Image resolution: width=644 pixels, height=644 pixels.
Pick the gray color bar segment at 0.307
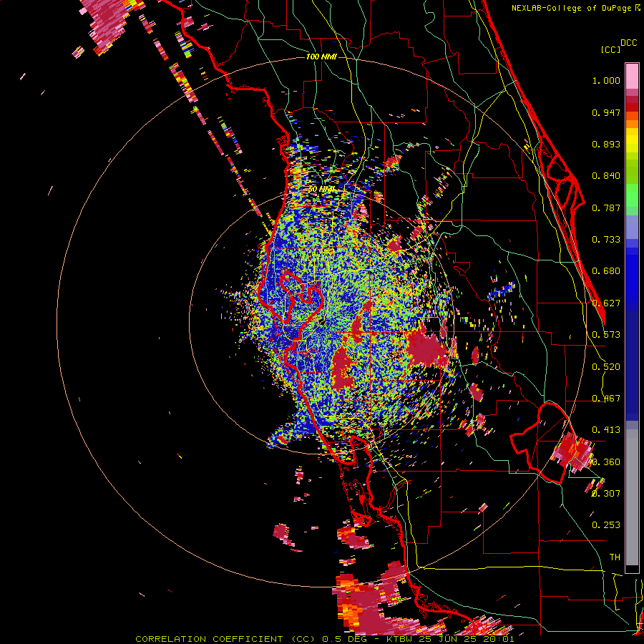[632, 497]
